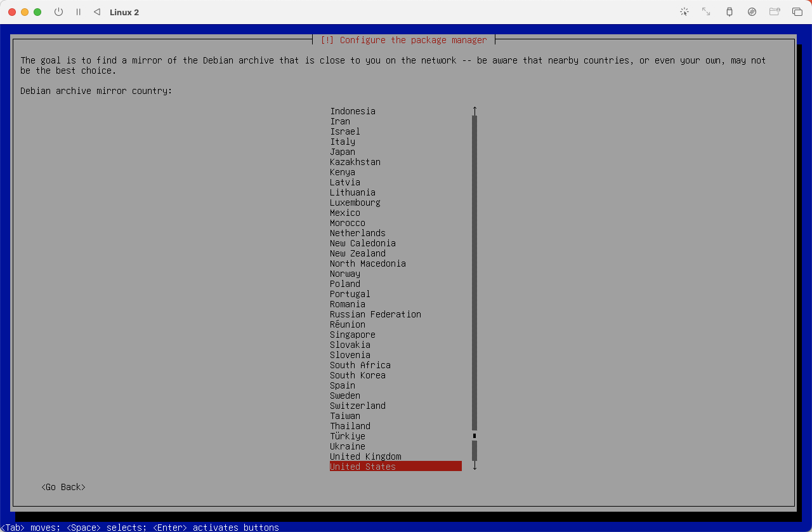The image size is (812, 532).
Task: Select New Zealand in the list
Action: pos(357,253)
